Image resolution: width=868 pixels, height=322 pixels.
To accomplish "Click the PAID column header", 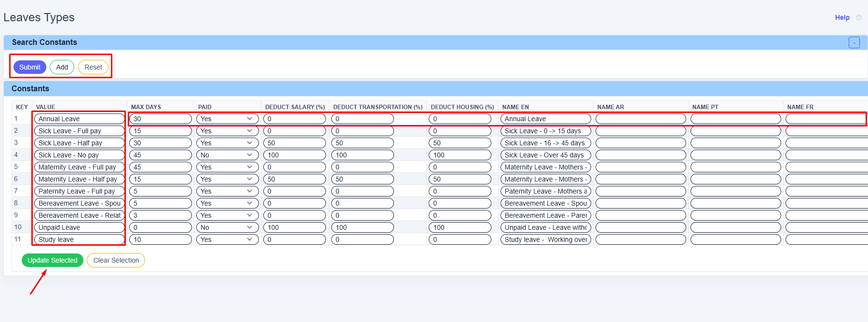I will tap(205, 107).
